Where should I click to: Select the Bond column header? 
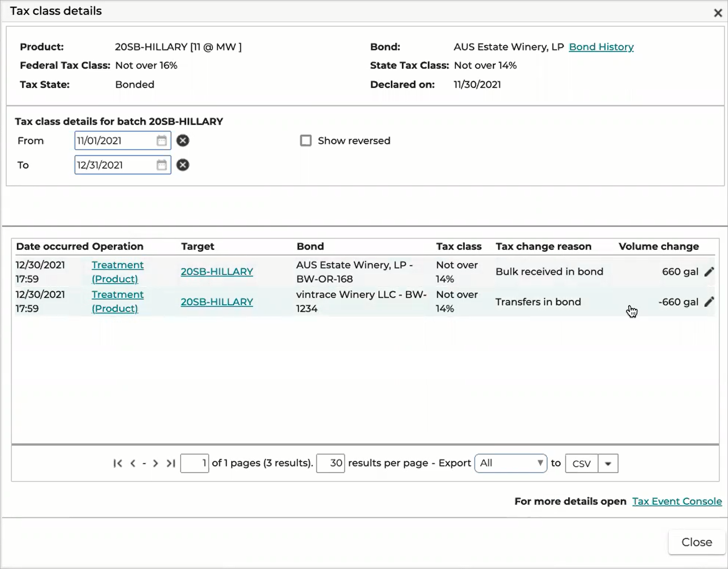[x=310, y=246]
